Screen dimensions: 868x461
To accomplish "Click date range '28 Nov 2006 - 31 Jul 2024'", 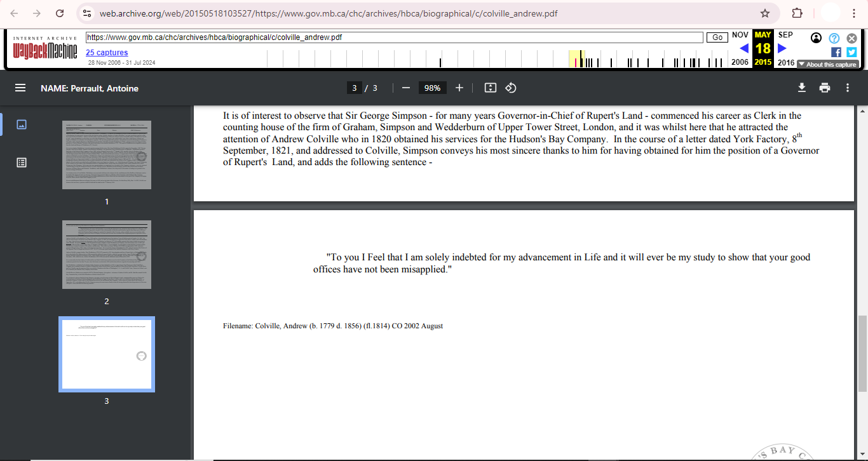I will pos(121,63).
